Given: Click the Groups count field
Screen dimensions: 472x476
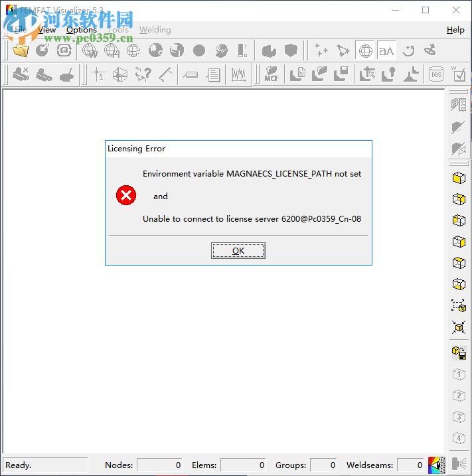Looking at the screenshot, I should coord(323,465).
